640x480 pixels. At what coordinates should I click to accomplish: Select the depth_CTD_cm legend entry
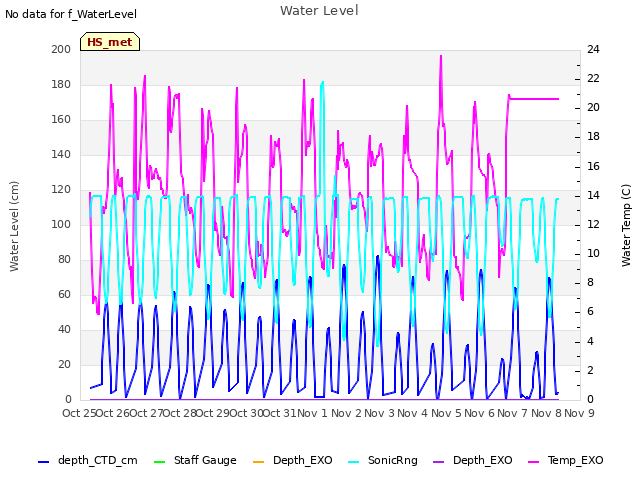pyautogui.click(x=87, y=460)
